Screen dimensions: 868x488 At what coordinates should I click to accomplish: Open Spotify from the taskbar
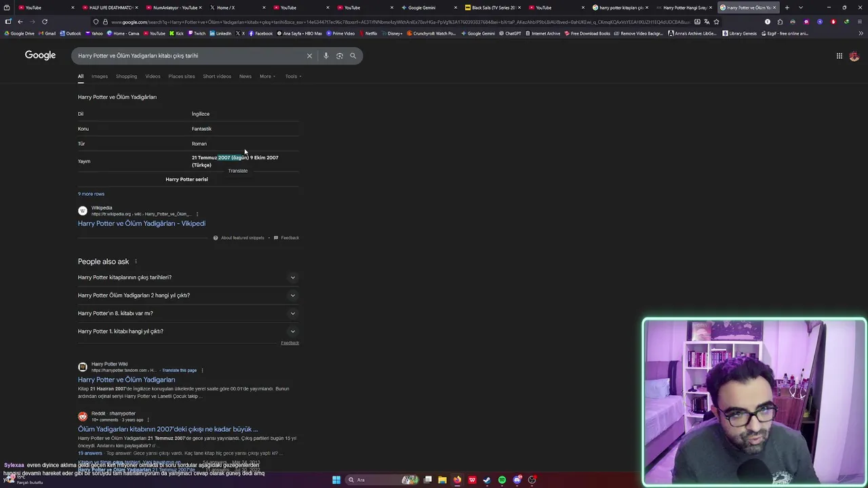pos(502,480)
